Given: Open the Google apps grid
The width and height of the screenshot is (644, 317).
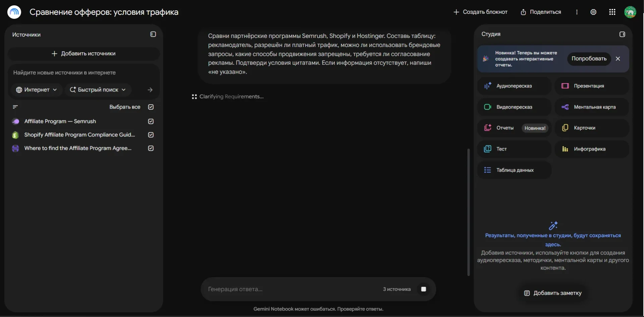Looking at the screenshot, I should pos(612,12).
